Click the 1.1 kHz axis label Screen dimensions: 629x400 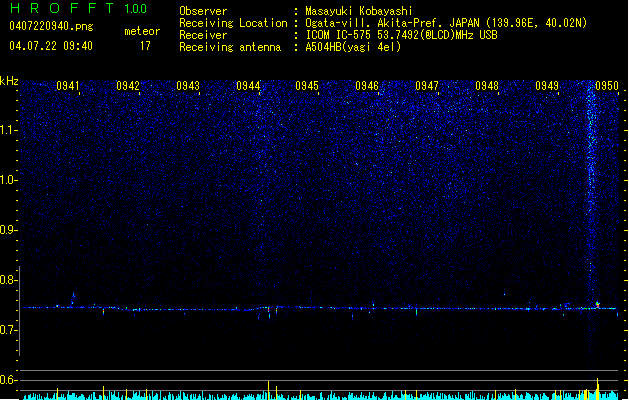pyautogui.click(x=8, y=130)
